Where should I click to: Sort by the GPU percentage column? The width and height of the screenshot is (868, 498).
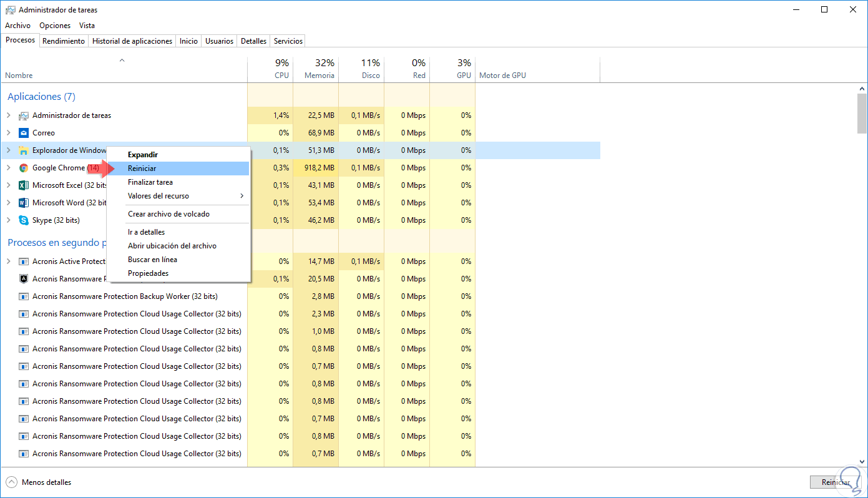click(x=452, y=69)
